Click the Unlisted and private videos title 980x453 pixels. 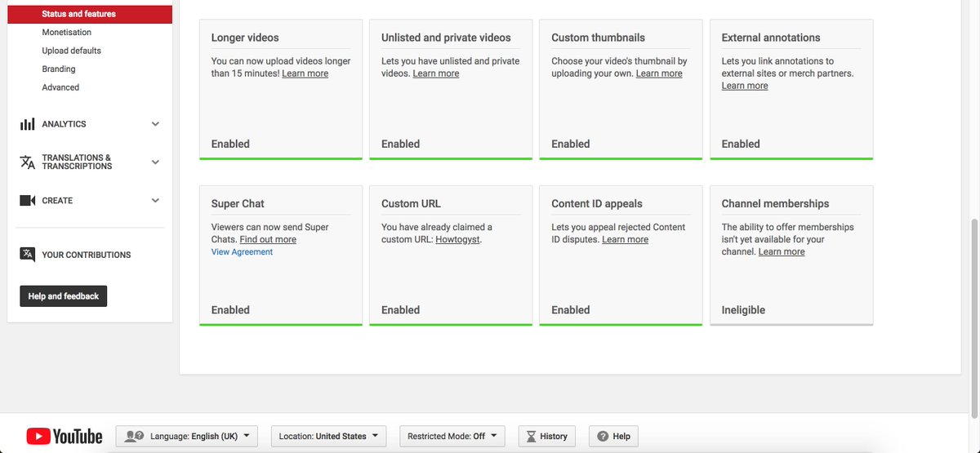(446, 38)
